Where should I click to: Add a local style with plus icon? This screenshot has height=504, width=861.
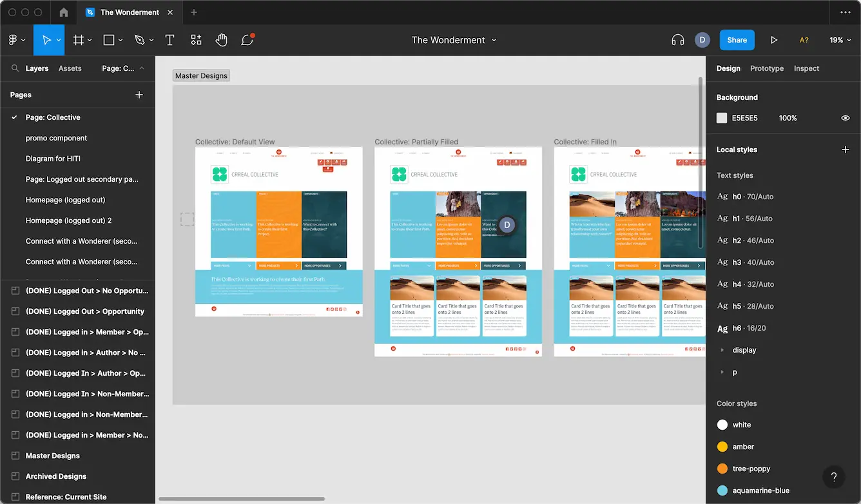[x=846, y=150]
